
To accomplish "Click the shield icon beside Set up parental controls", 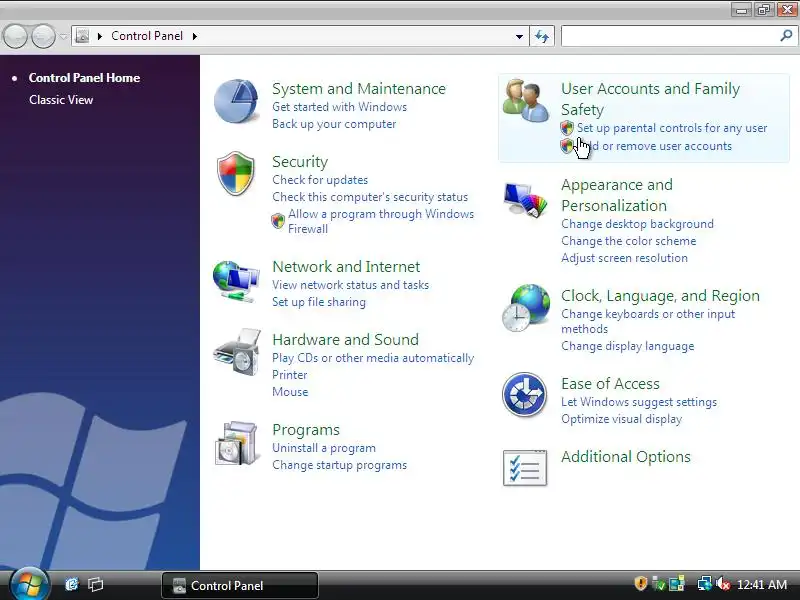I will [567, 128].
